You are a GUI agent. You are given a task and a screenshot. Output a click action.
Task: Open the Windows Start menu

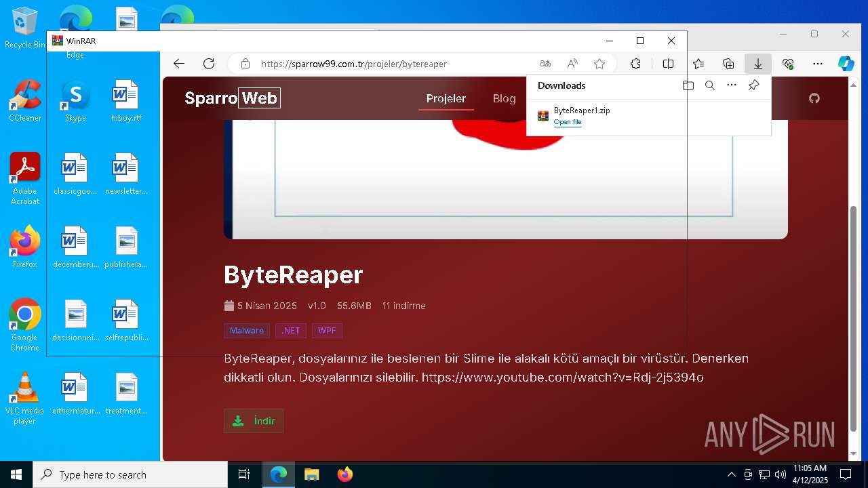[x=16, y=474]
